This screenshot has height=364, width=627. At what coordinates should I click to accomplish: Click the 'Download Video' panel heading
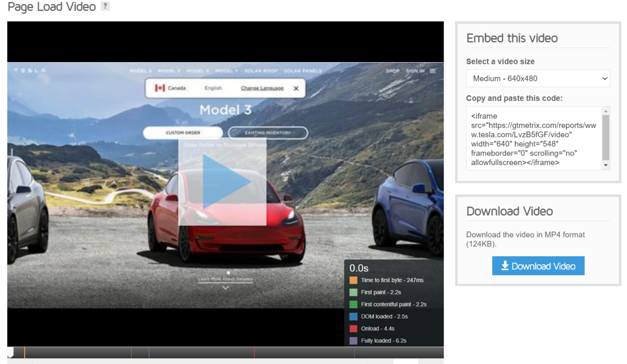coord(509,211)
